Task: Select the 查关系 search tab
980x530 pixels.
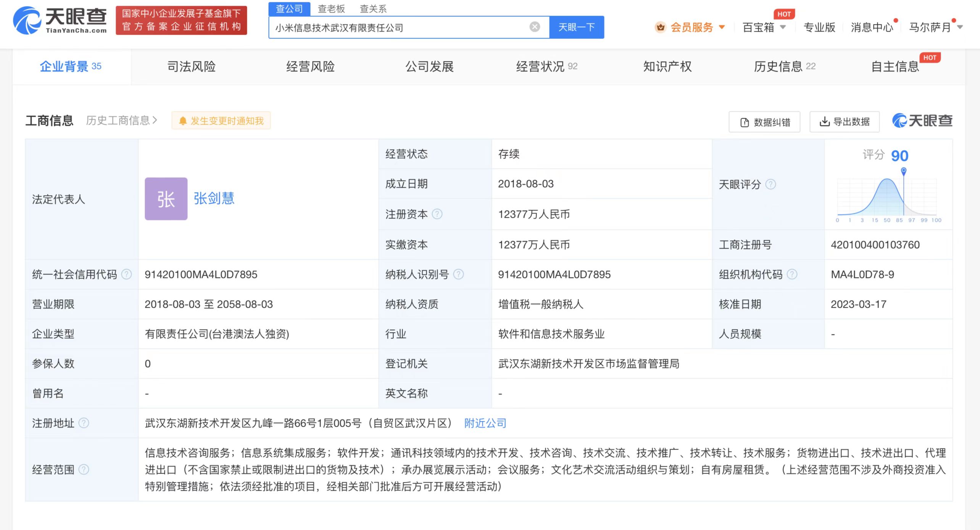Action: (373, 9)
